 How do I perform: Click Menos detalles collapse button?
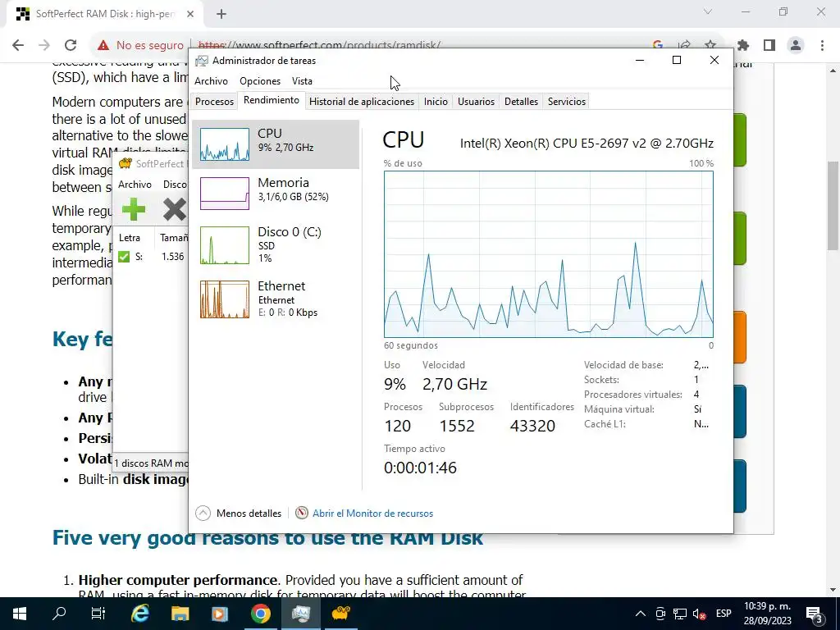pos(239,514)
